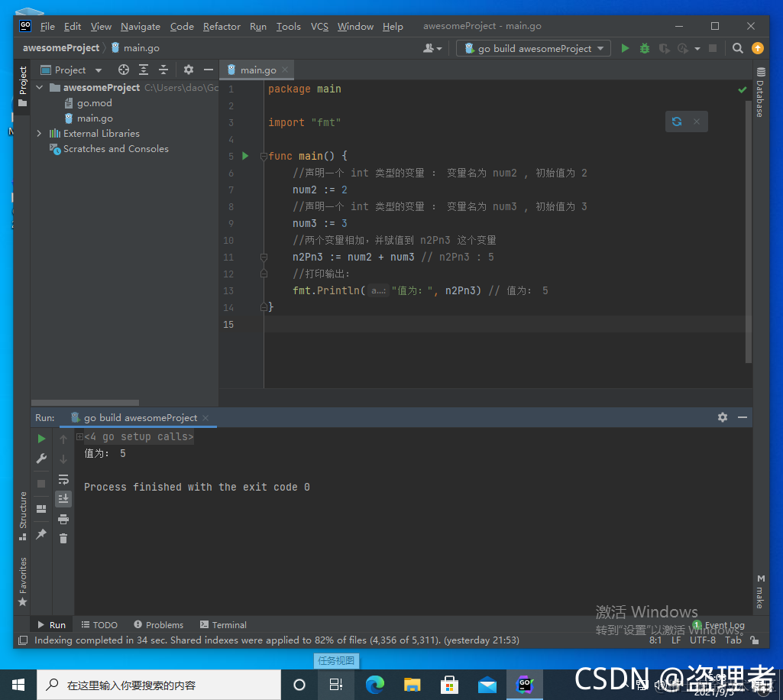This screenshot has width=783, height=700.
Task: Expand the 4 go setup calls fold
Action: coord(79,436)
